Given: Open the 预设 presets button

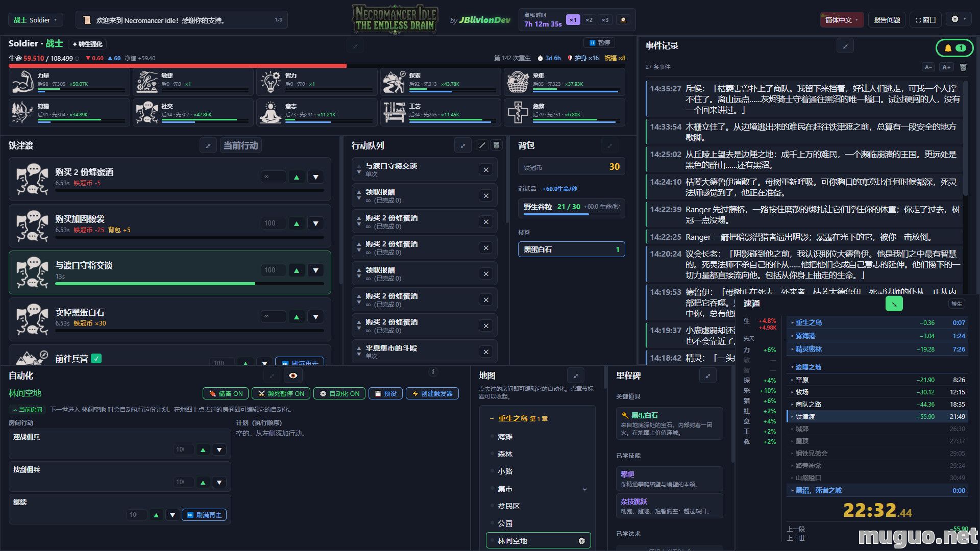Looking at the screenshot, I should click(x=385, y=394).
